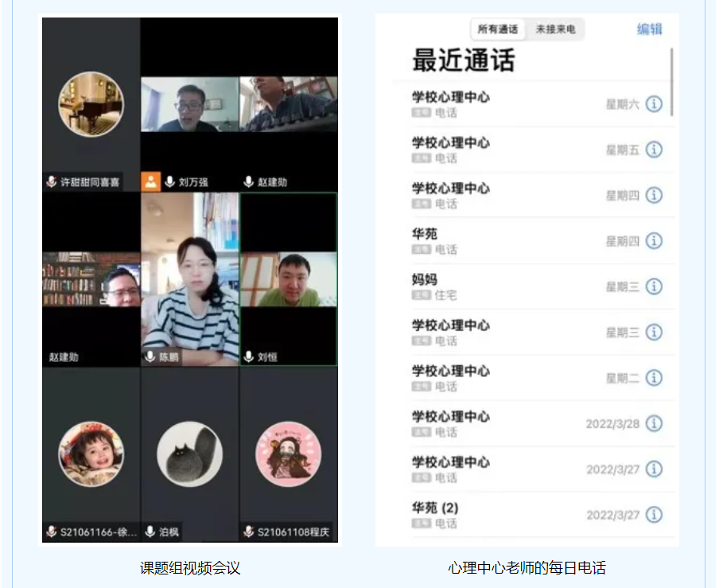Click microphone icon next to 泊枫
The width and height of the screenshot is (719, 588).
pyautogui.click(x=150, y=532)
